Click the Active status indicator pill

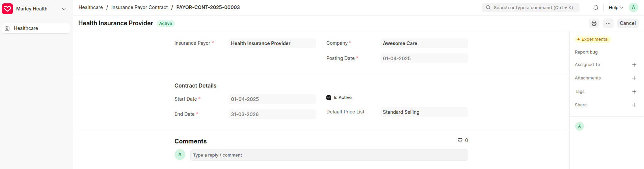point(165,24)
